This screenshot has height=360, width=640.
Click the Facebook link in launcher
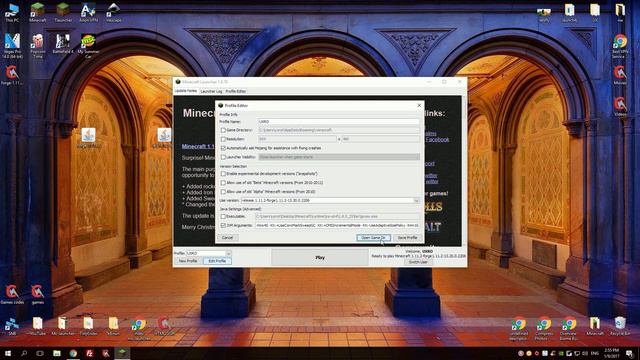tap(437, 140)
